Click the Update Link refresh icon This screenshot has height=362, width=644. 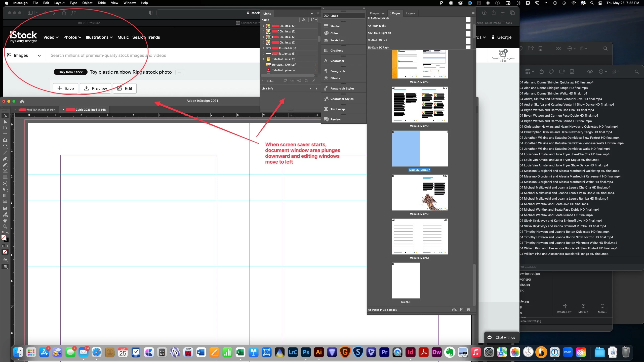pos(306,81)
